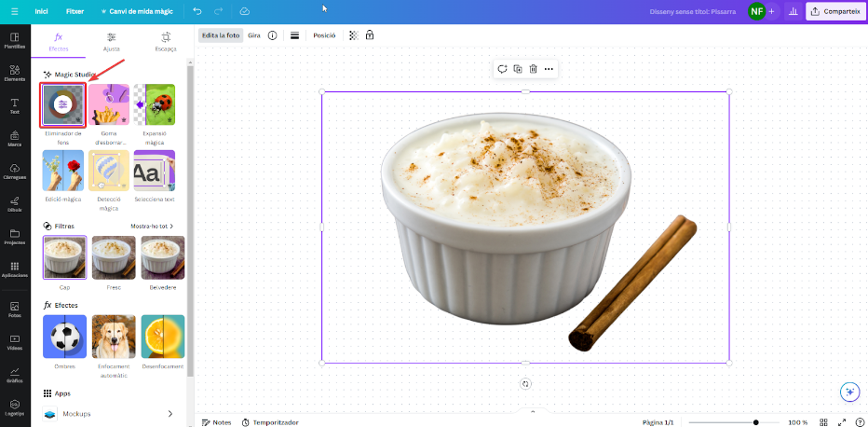Open the Fitxer menu
The width and height of the screenshot is (868, 427).
click(75, 11)
